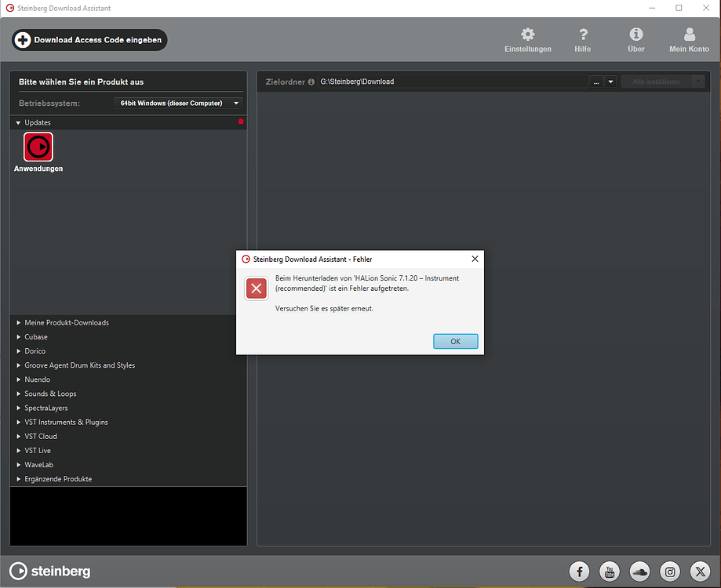
Task: Open Steinberg's Facebook page icon
Action: 579,572
